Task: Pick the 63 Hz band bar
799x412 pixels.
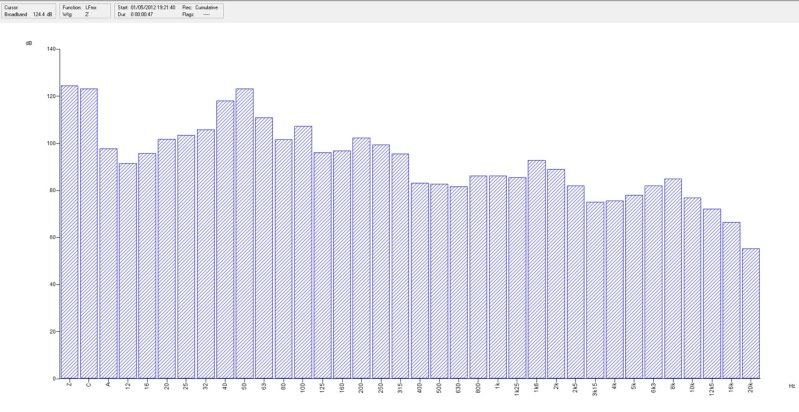Action: click(264, 248)
